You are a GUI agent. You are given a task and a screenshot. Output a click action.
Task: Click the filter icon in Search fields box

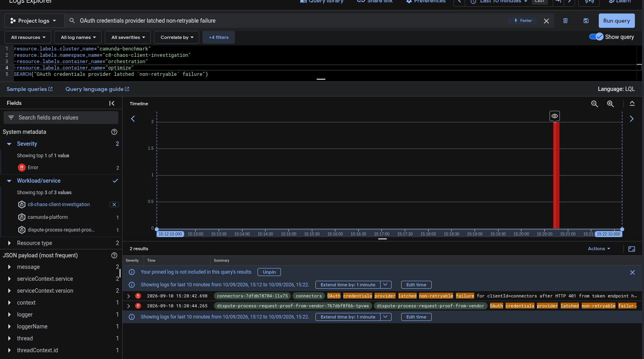tap(11, 118)
